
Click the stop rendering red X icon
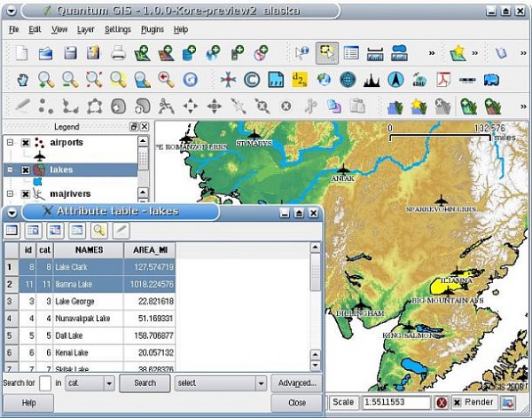[442, 403]
